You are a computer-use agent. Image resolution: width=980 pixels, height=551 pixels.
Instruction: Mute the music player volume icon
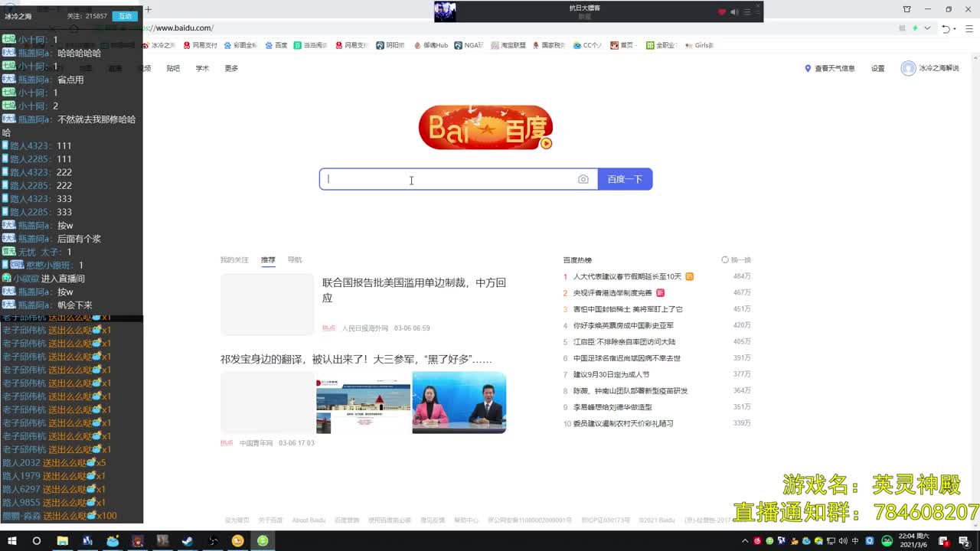(x=734, y=11)
